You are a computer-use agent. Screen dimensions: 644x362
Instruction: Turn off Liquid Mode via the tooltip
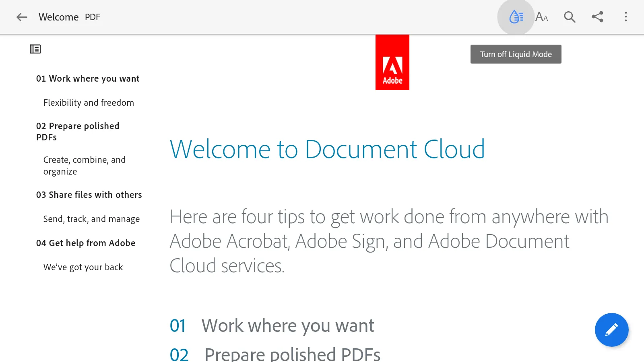[x=516, y=54]
